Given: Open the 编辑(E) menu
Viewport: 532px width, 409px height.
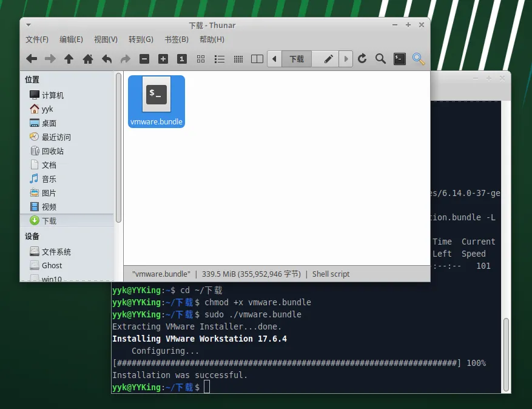Looking at the screenshot, I should pyautogui.click(x=71, y=39).
